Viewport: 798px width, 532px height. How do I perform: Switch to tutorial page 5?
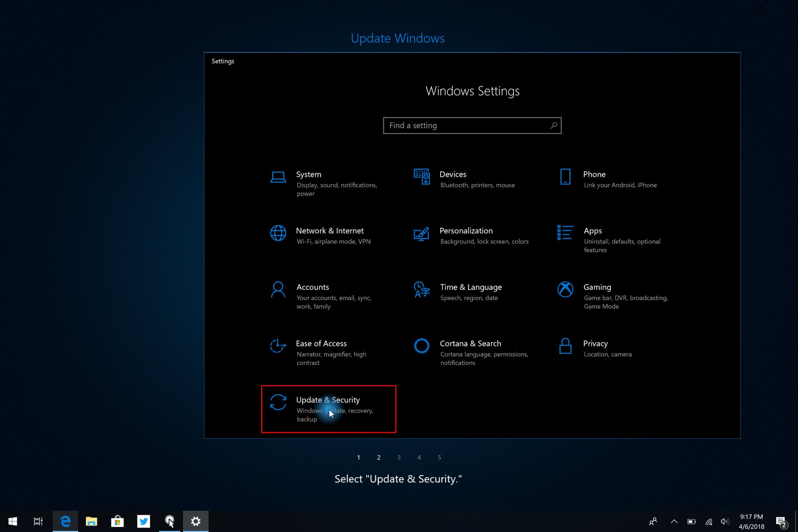tap(439, 458)
